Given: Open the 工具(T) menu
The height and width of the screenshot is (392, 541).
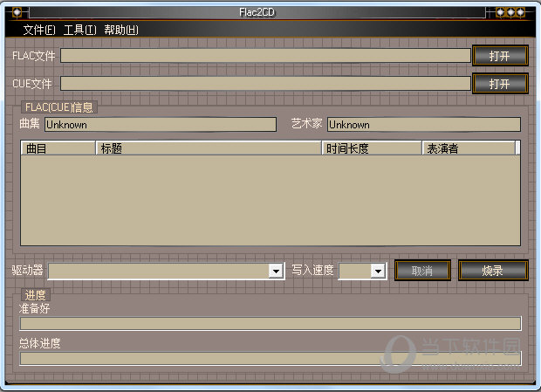Looking at the screenshot, I should click(79, 30).
